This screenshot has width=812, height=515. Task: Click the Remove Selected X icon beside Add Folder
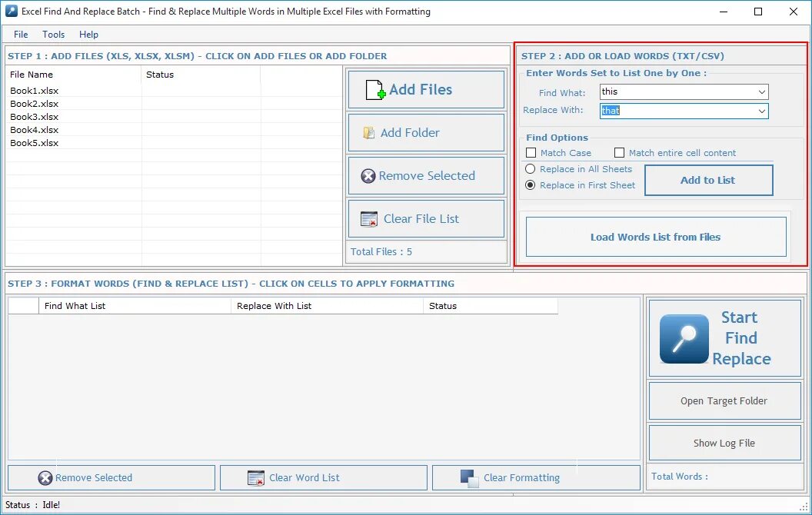coord(368,176)
